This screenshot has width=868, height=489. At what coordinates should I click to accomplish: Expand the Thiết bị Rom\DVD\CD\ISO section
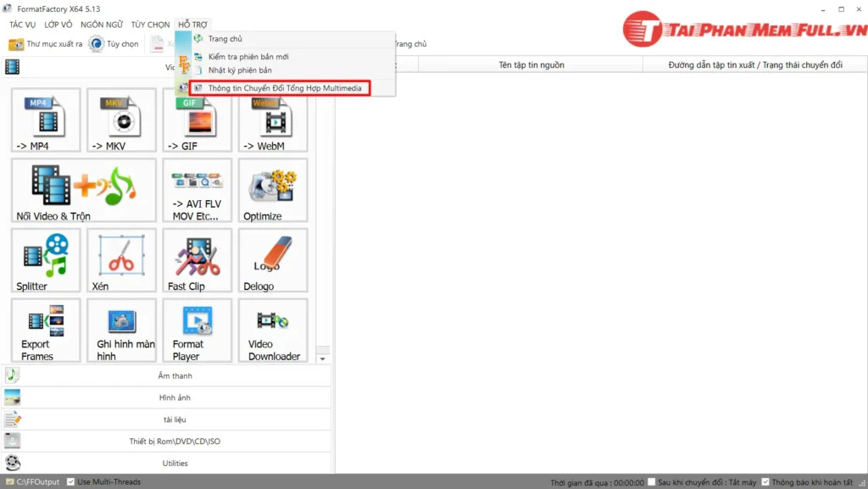click(x=175, y=442)
